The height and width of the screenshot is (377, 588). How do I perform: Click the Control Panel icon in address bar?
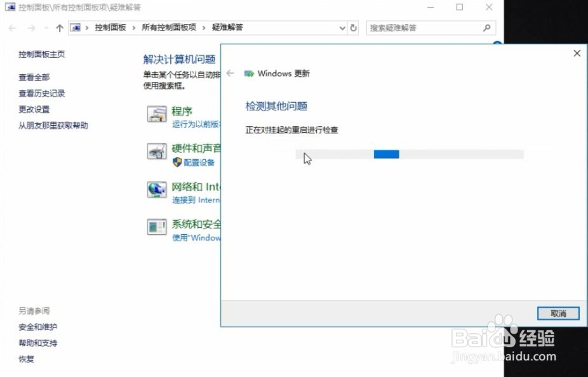(76, 28)
